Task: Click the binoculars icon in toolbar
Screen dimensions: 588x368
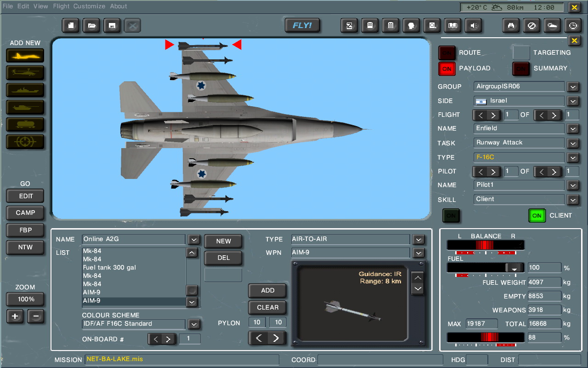Action: pyautogui.click(x=510, y=26)
